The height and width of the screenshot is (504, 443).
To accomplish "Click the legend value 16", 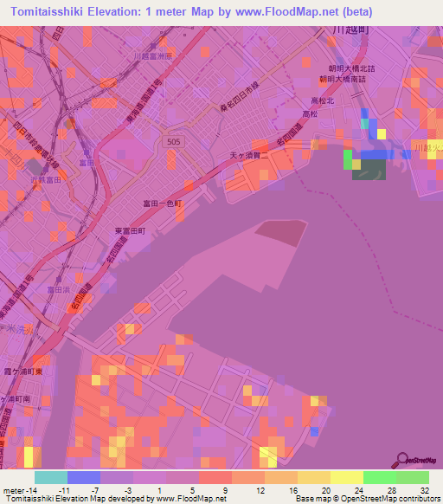I will pyautogui.click(x=293, y=490).
